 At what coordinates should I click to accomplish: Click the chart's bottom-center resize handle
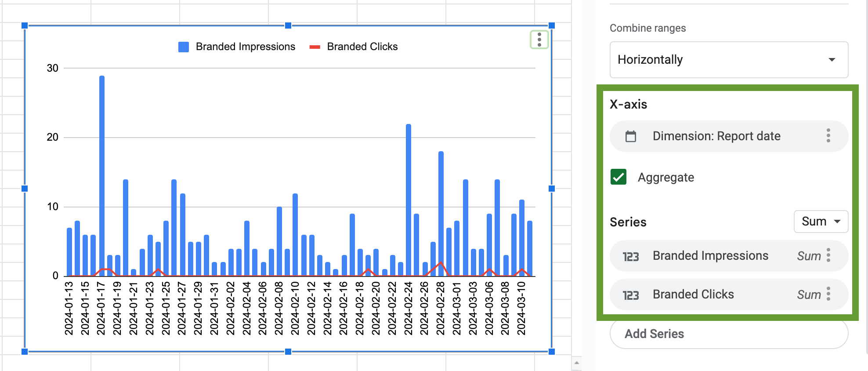pyautogui.click(x=288, y=352)
